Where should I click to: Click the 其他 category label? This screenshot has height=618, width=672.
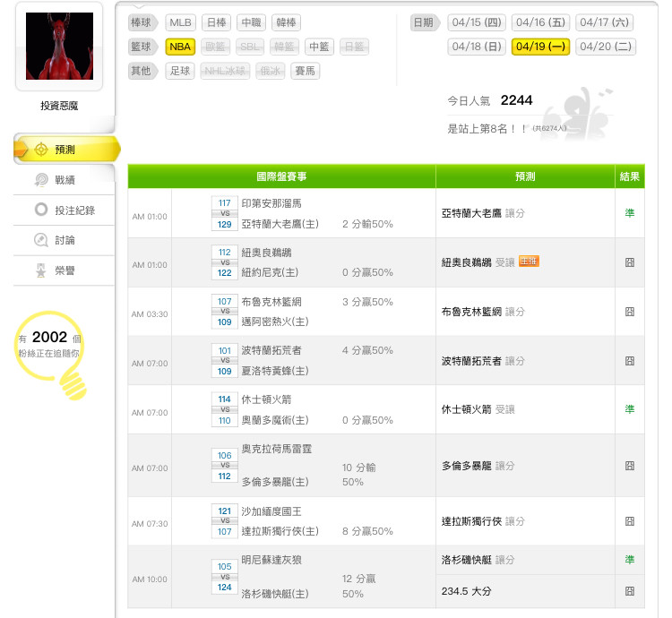(x=143, y=71)
